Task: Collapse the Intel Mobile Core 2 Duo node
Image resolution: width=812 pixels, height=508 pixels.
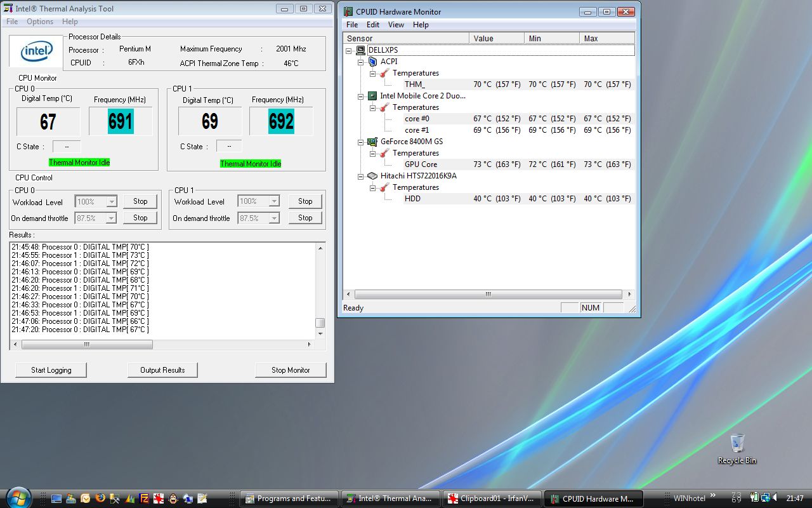Action: [362, 96]
